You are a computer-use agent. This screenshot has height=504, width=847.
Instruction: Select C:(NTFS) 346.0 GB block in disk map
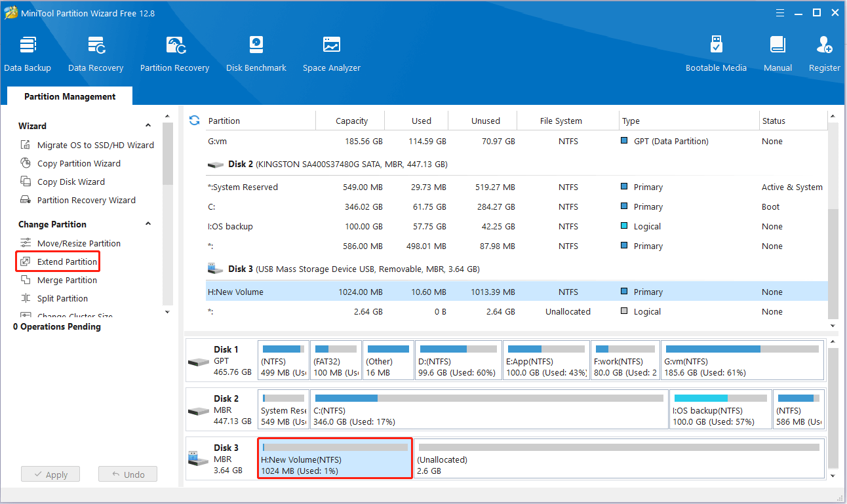(x=489, y=409)
